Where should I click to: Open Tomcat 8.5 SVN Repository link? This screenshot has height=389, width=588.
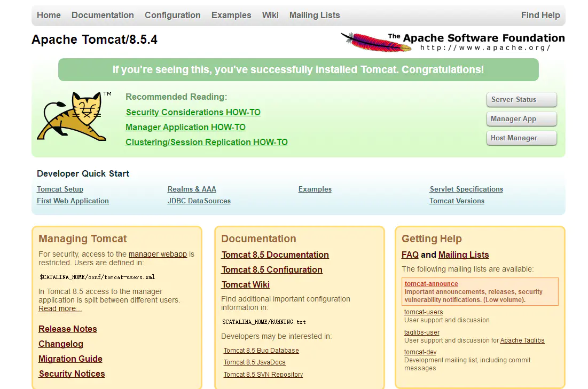click(263, 375)
